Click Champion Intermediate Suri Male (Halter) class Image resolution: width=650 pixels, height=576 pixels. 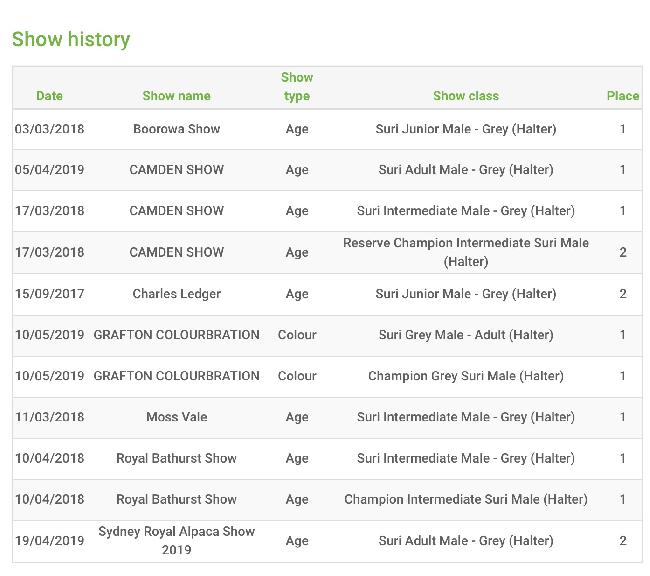[x=466, y=499]
